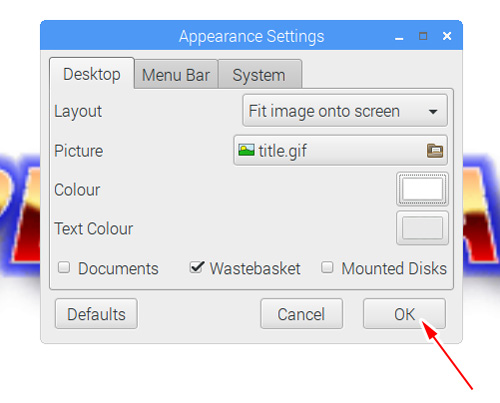
Task: Switch to the System tab
Action: [x=260, y=74]
